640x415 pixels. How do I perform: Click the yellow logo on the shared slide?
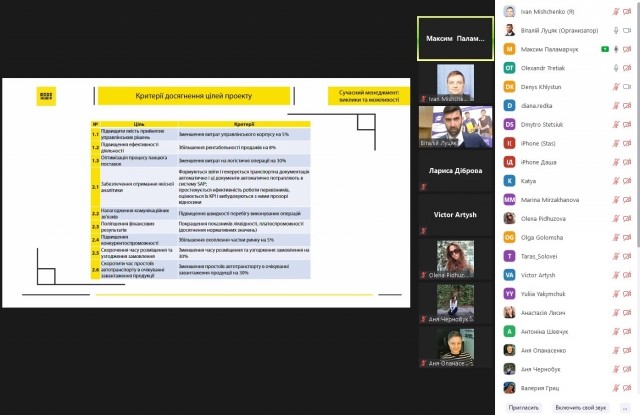click(46, 96)
